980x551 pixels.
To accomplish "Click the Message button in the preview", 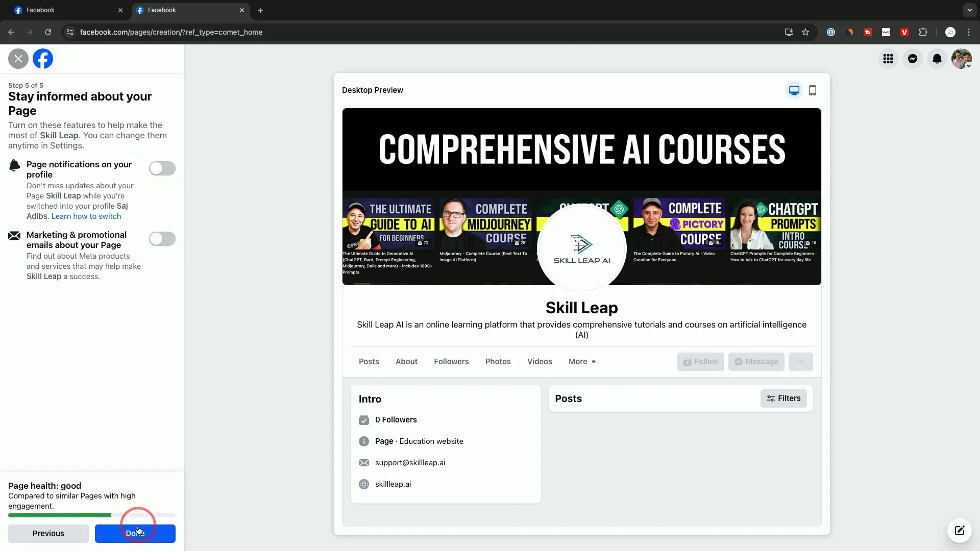I will coord(756,362).
